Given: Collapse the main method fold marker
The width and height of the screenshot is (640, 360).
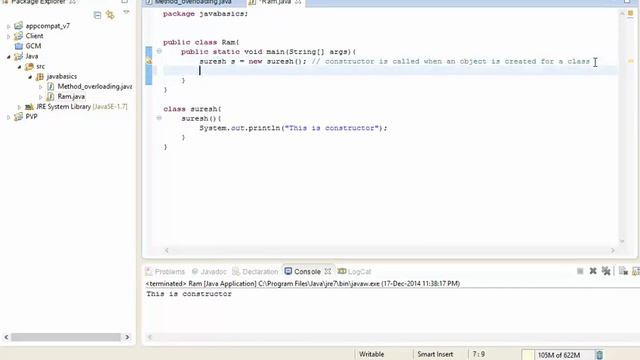Looking at the screenshot, I should (x=159, y=51).
